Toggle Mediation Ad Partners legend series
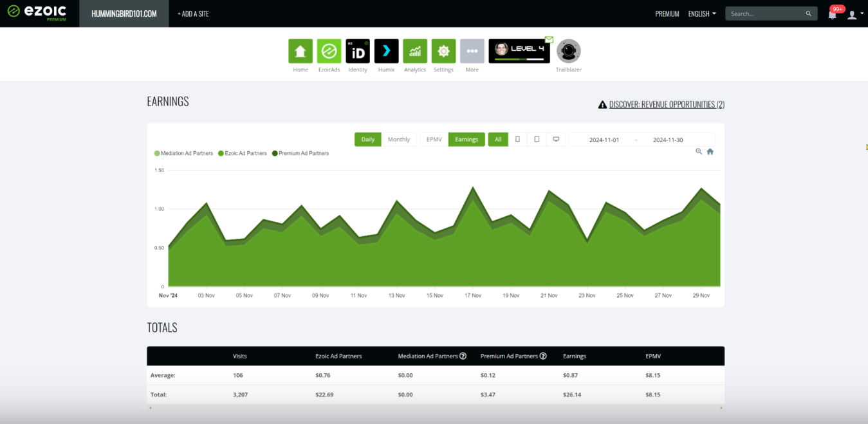868x424 pixels. 183,153
